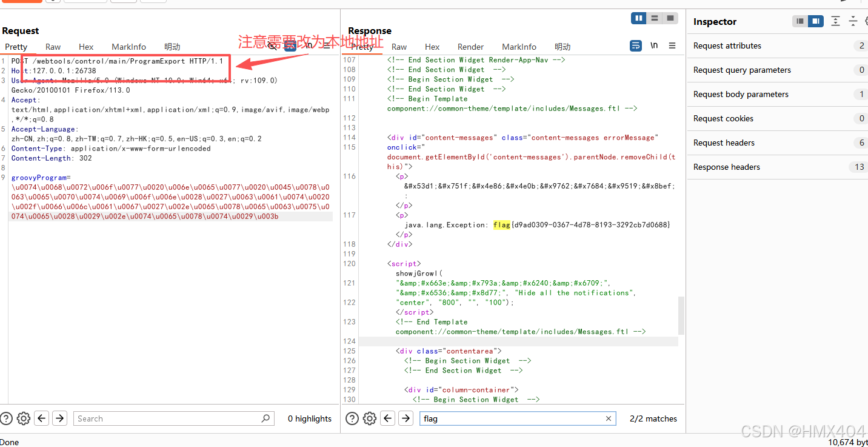Click Inspector collapse-all sections icon
The height and width of the screenshot is (447, 868).
click(x=853, y=21)
